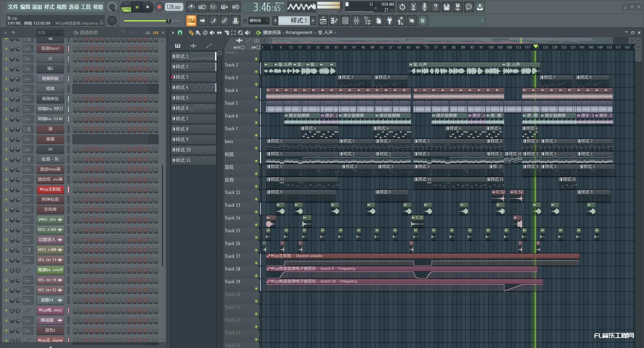Screen dimensions: 644x348
Task: Select the playlist zoom magnifier tool
Action: click(x=240, y=33)
